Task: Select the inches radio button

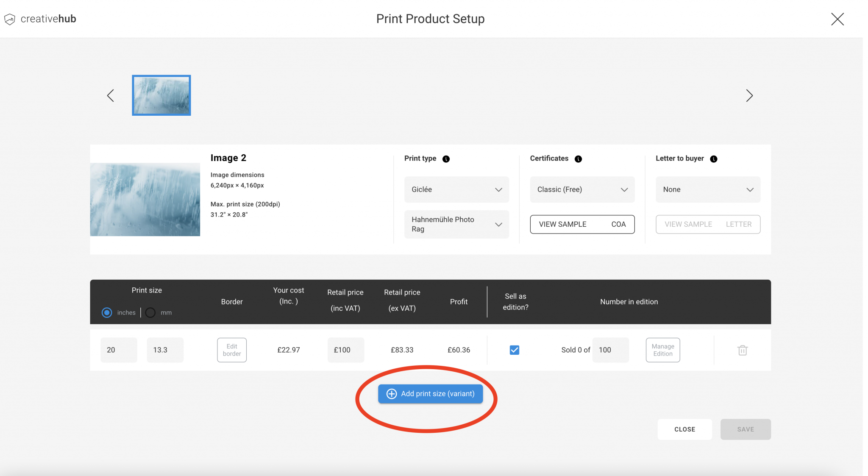Action: 107,312
